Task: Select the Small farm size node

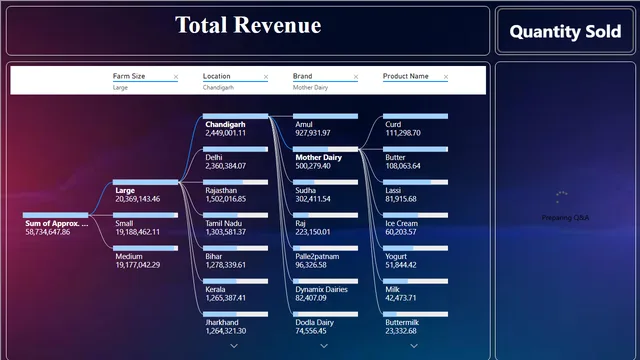Action: click(x=145, y=224)
